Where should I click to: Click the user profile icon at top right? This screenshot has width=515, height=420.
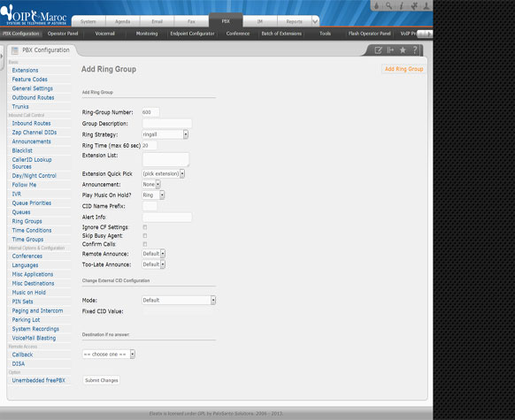[427, 6]
